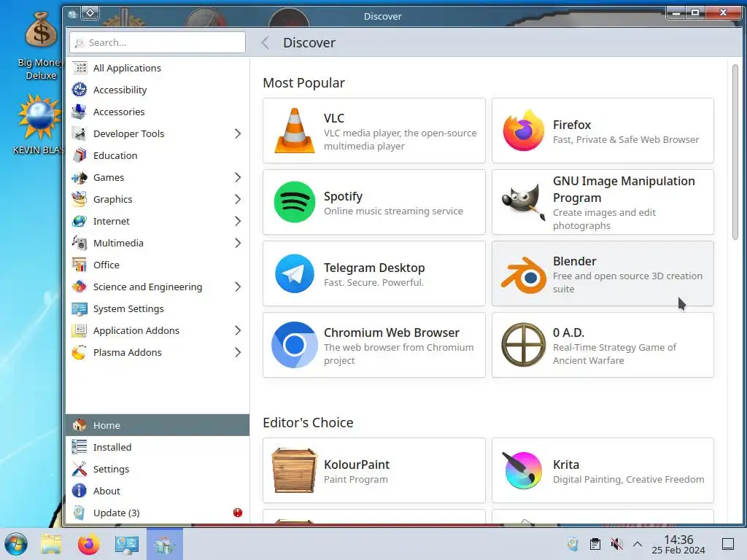Click the Krita colorful brush icon
747x560 pixels.
pos(523,470)
